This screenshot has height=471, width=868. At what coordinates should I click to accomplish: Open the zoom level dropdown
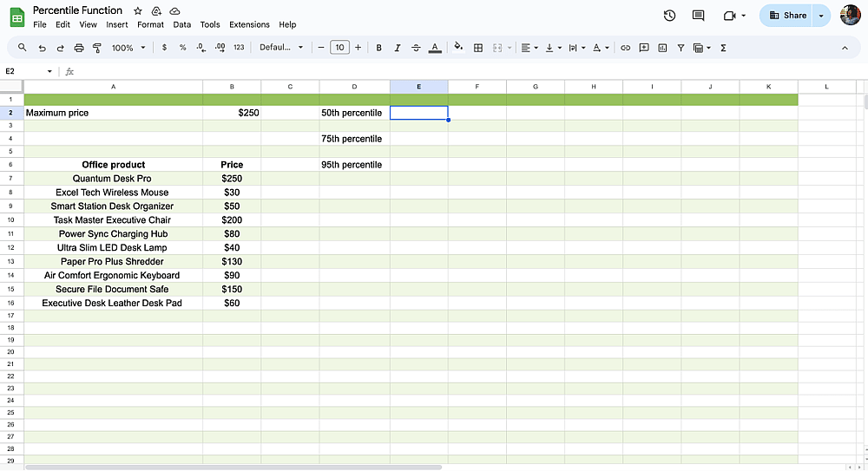128,49
